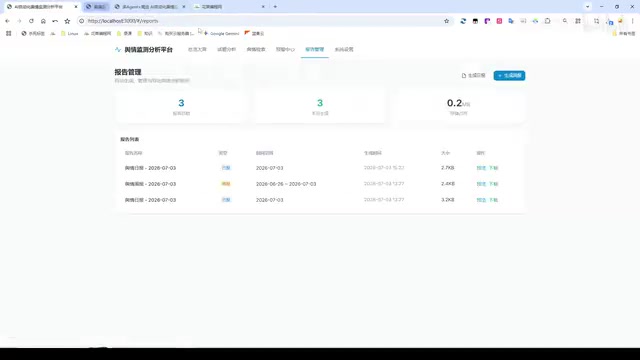Click the blue generate weekly report button
This screenshot has height=360, width=640.
509,76
